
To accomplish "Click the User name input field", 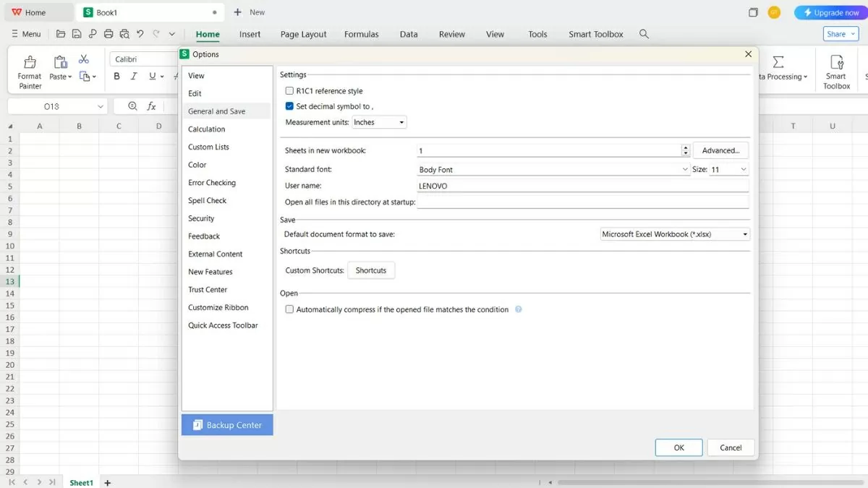I will (582, 186).
